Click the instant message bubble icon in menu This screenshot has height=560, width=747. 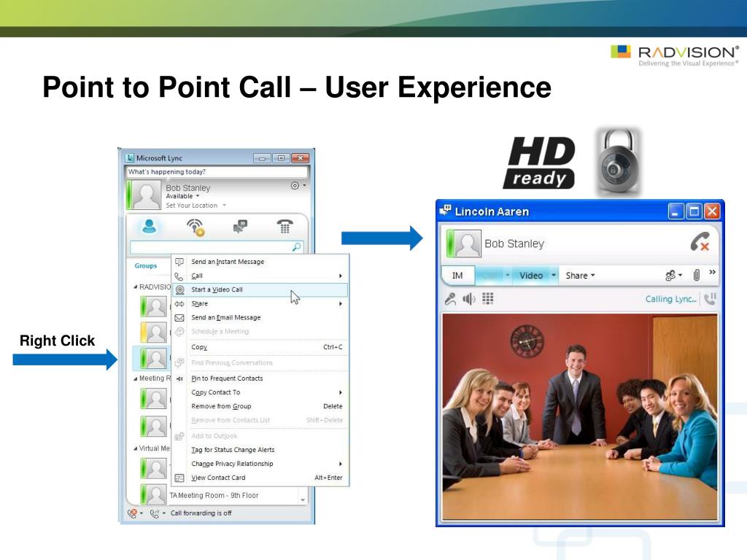click(179, 262)
